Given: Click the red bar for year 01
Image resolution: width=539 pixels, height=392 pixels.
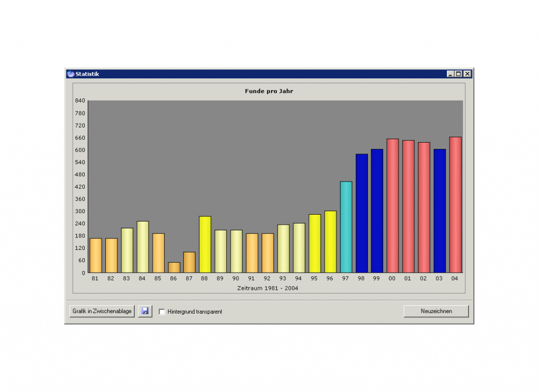Looking at the screenshot, I should [x=408, y=206].
